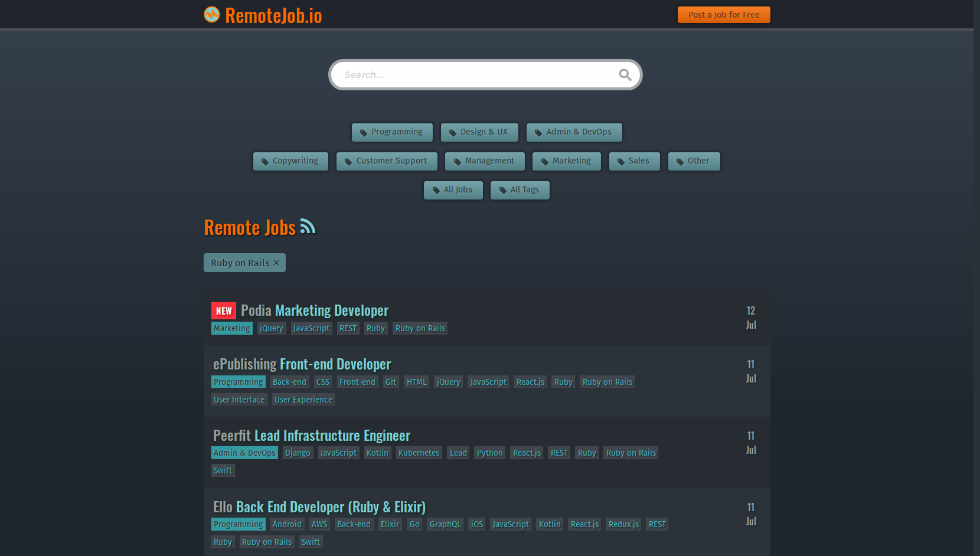Click the Android tag on Ello job

287,524
